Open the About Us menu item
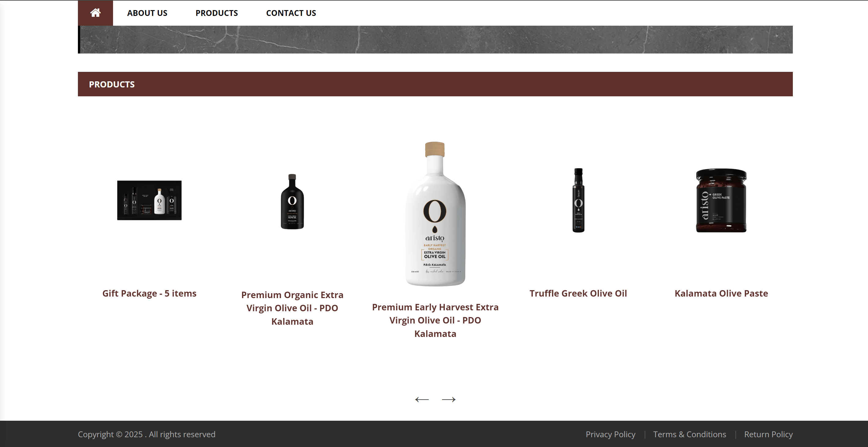868x447 pixels. 147,13
